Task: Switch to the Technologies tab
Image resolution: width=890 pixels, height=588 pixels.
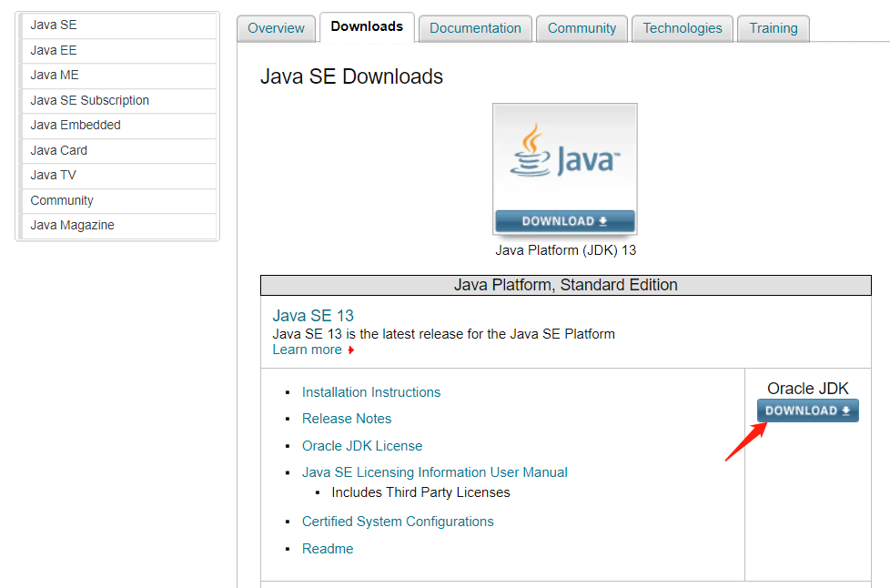Action: point(683,28)
